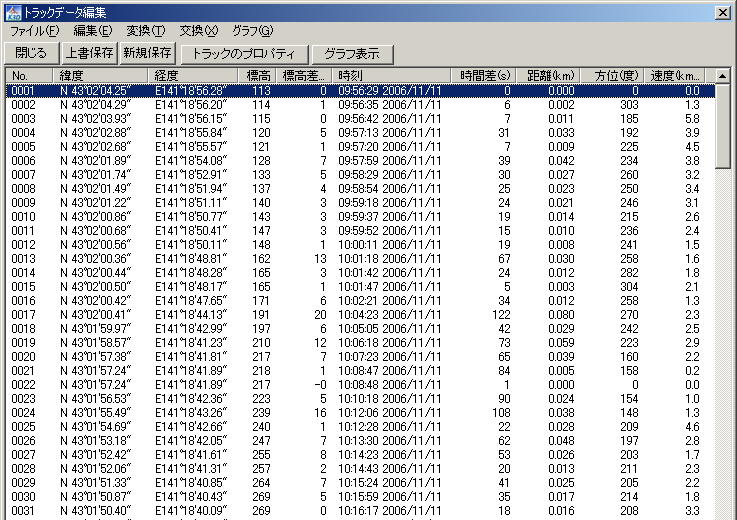Click the application icon in title bar
This screenshot has height=520, width=737.
[11, 12]
